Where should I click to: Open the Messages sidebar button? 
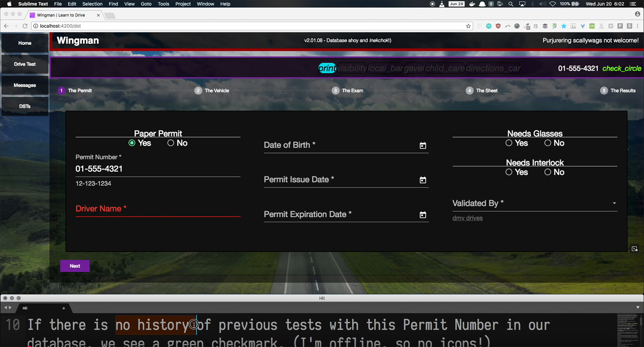tap(25, 85)
